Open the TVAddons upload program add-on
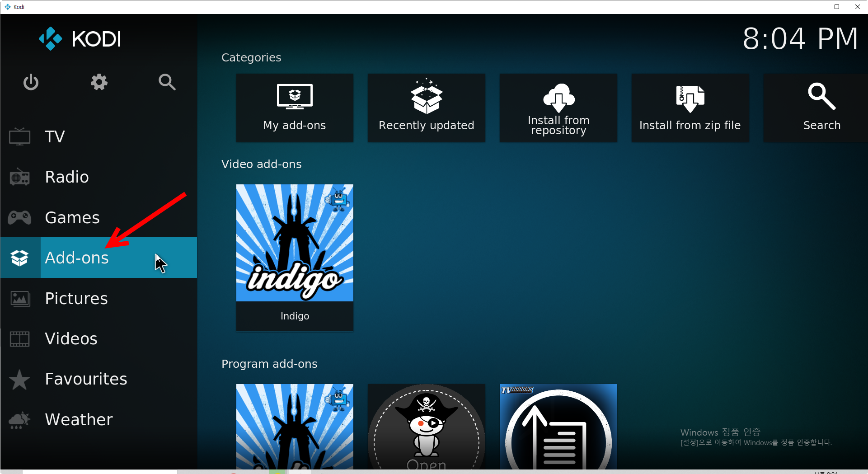 pos(558,427)
